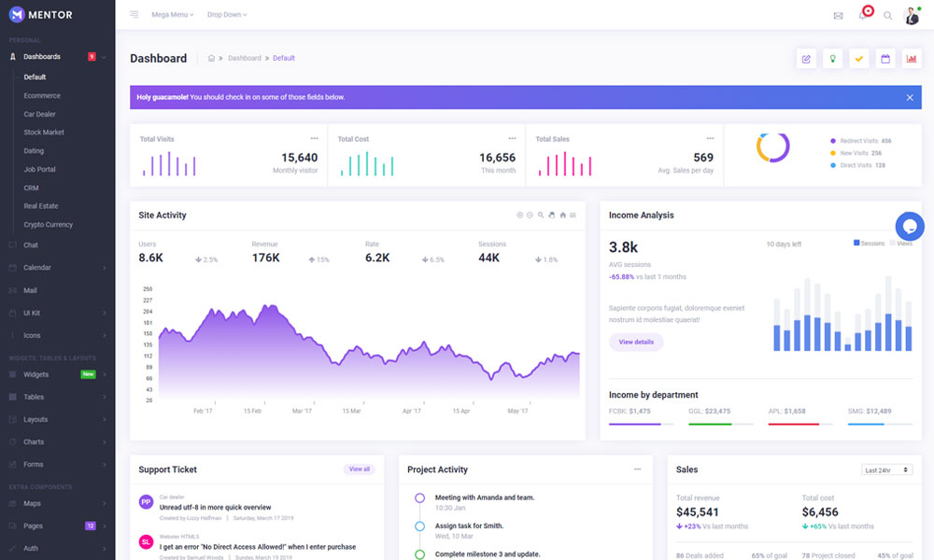Open the floating chat bubble
The width and height of the screenshot is (934, 560).
(x=910, y=226)
